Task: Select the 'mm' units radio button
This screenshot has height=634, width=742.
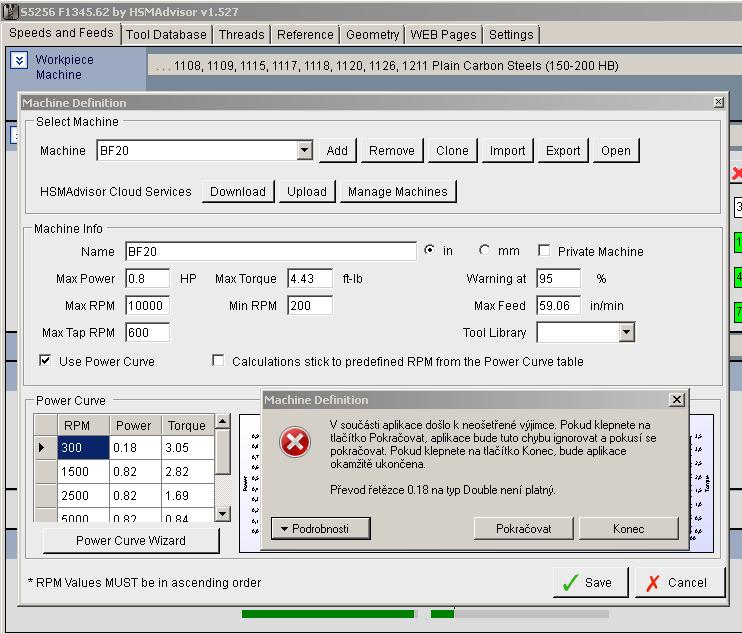Action: (485, 251)
